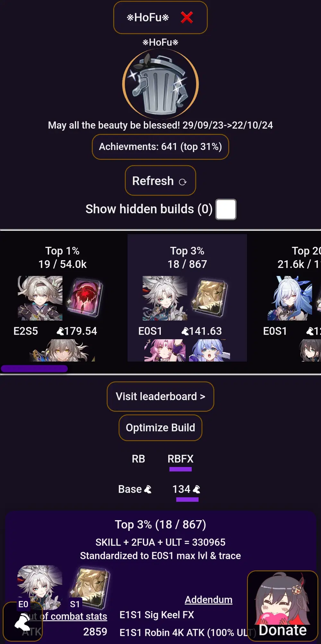This screenshot has width=321, height=644.
Task: Switch to the RB team tab
Action: [x=138, y=459]
